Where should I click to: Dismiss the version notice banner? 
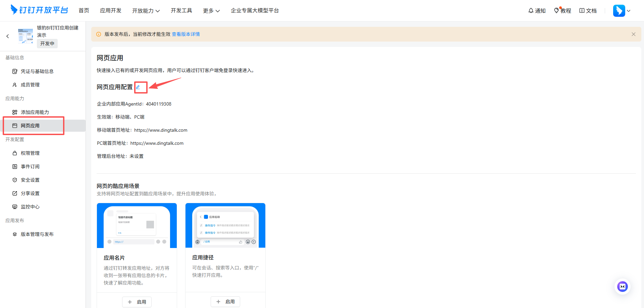[633, 34]
